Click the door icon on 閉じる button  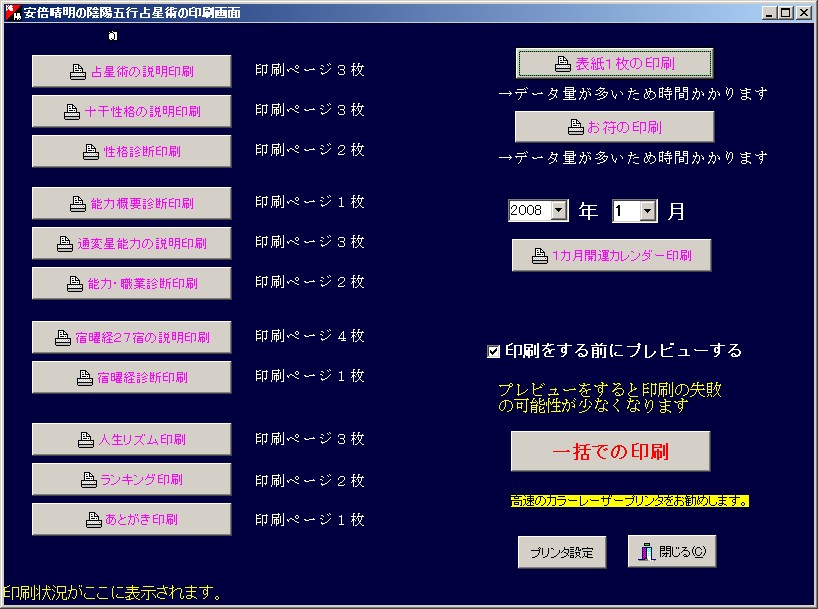(646, 552)
